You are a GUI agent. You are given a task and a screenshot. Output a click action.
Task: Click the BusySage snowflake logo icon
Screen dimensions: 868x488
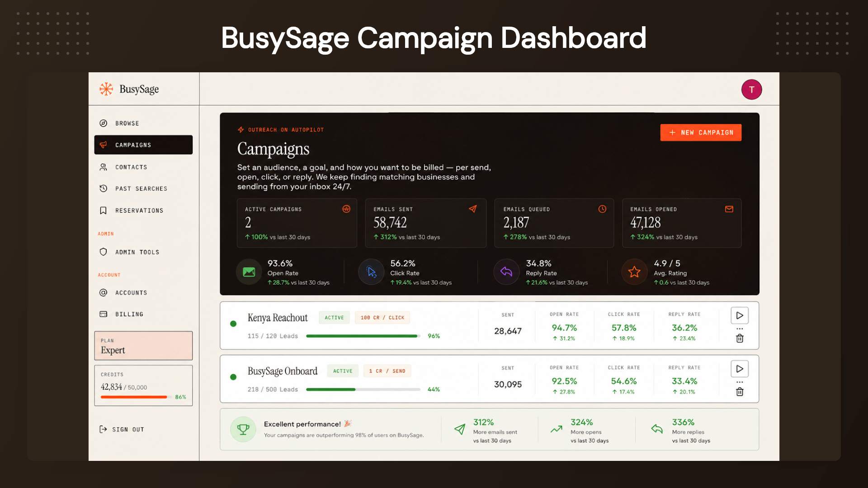(x=106, y=89)
